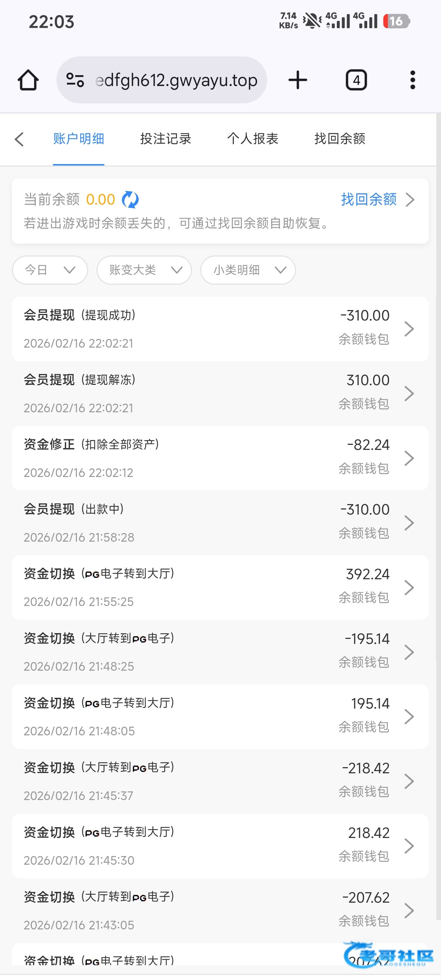Tap the back arrow beside 账户明细
Image resolution: width=441 pixels, height=980 pixels.
[20, 139]
